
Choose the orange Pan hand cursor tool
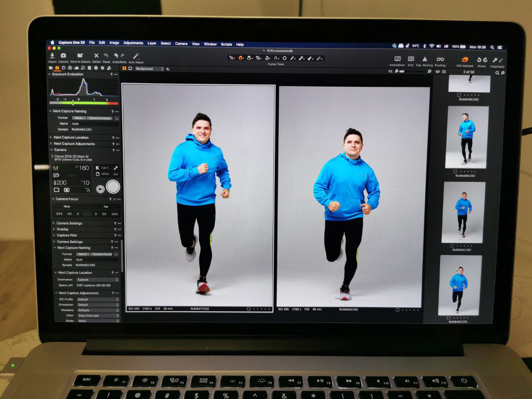tap(240, 58)
